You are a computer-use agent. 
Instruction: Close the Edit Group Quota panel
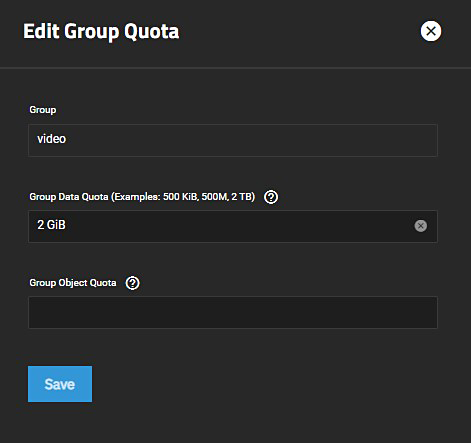[x=431, y=31]
